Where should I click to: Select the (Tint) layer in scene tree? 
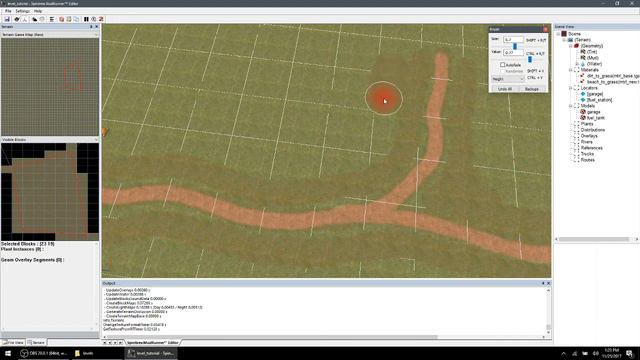coord(592,52)
